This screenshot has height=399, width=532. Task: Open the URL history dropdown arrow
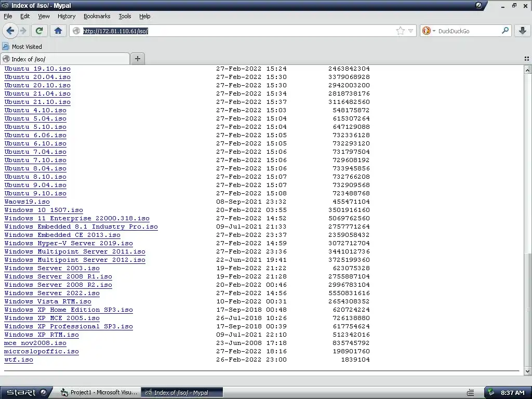coord(410,31)
